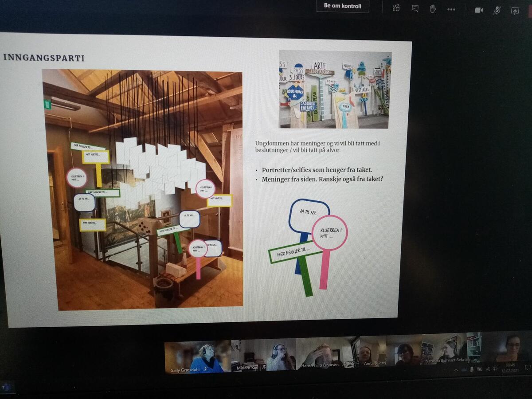Open the Windows notification center
The width and height of the screenshot is (532, 399).
pyautogui.click(x=527, y=368)
